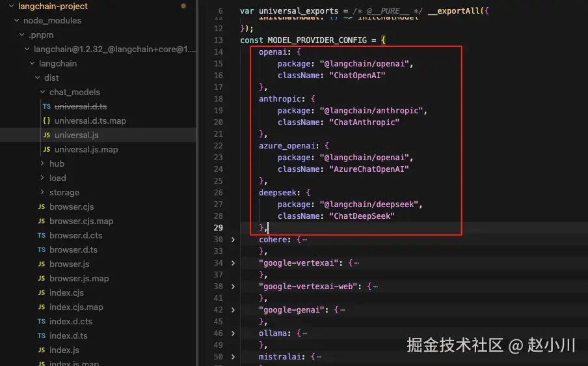
Task: Open browser.d.ts file
Action: coord(73,249)
